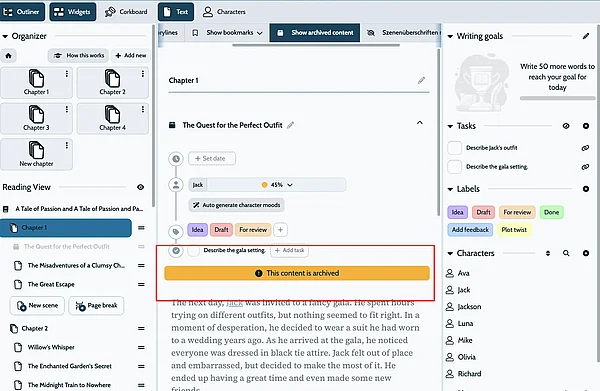
Task: Edit the Chapter 1 title pencil icon
Action: 421,80
